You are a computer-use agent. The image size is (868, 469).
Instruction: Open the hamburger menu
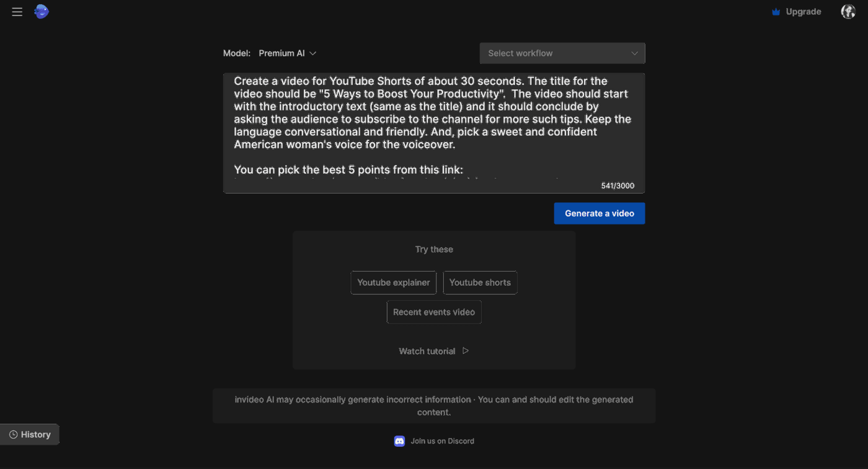coord(17,12)
